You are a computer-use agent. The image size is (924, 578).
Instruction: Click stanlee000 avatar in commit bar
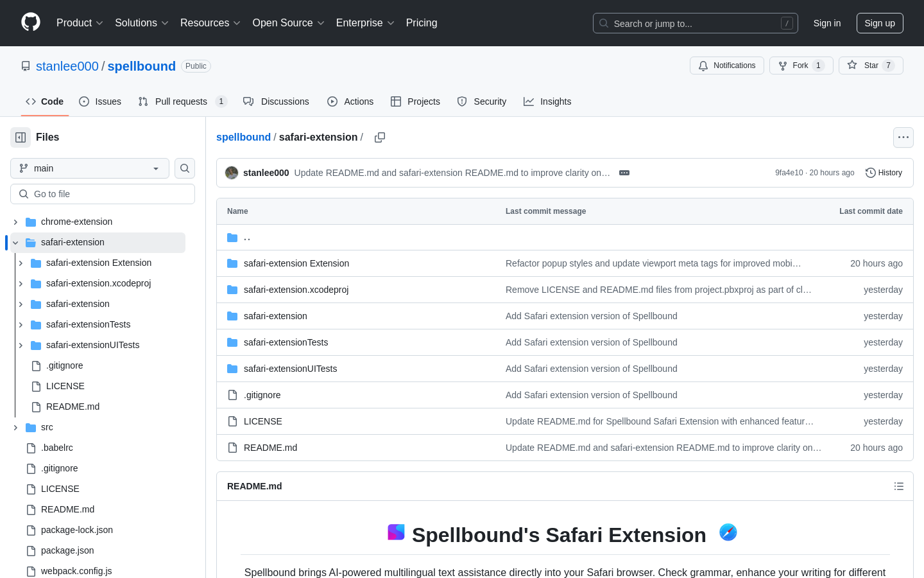232,173
